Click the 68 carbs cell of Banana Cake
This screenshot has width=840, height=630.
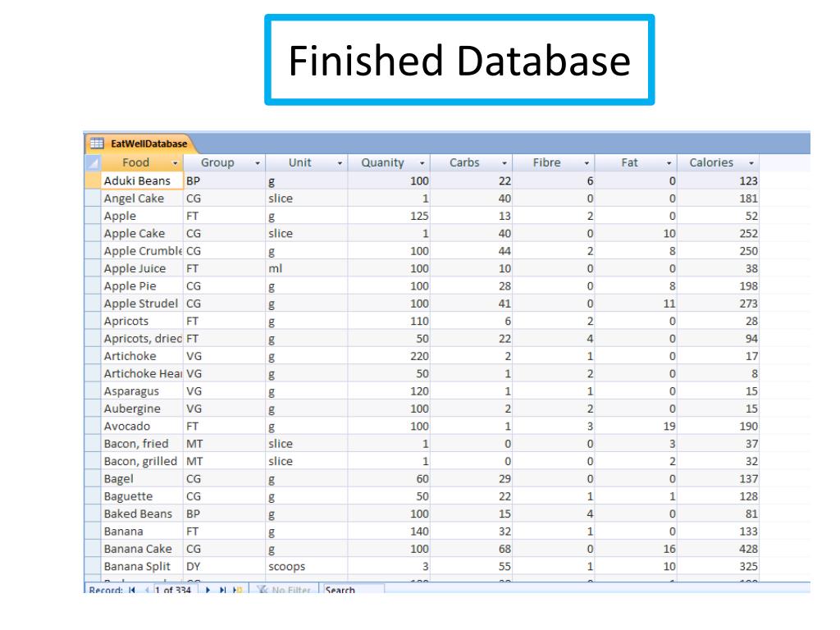pyautogui.click(x=472, y=549)
